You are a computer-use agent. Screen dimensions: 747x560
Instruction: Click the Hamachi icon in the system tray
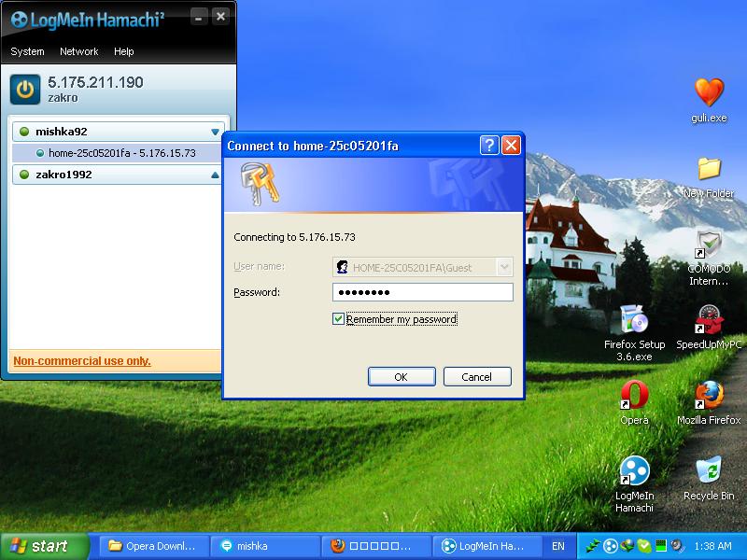coord(610,546)
